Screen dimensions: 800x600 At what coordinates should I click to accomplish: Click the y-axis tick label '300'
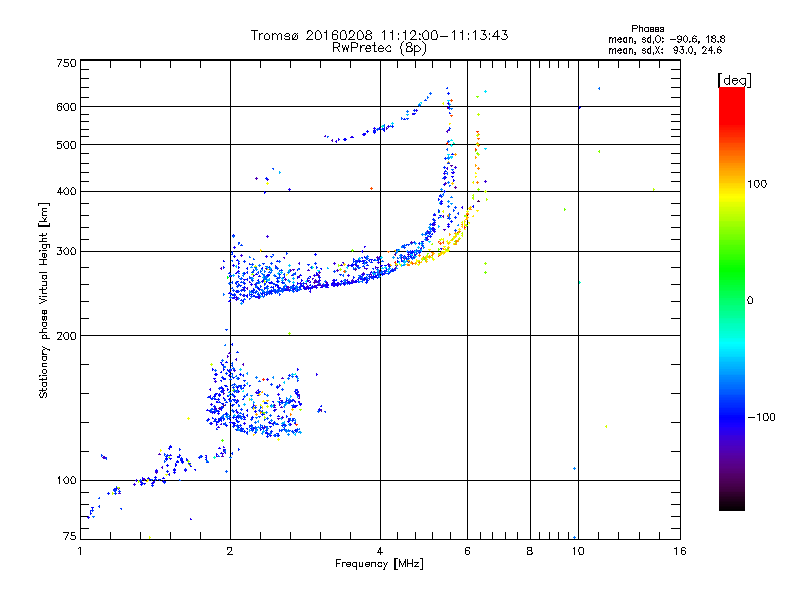(x=66, y=252)
